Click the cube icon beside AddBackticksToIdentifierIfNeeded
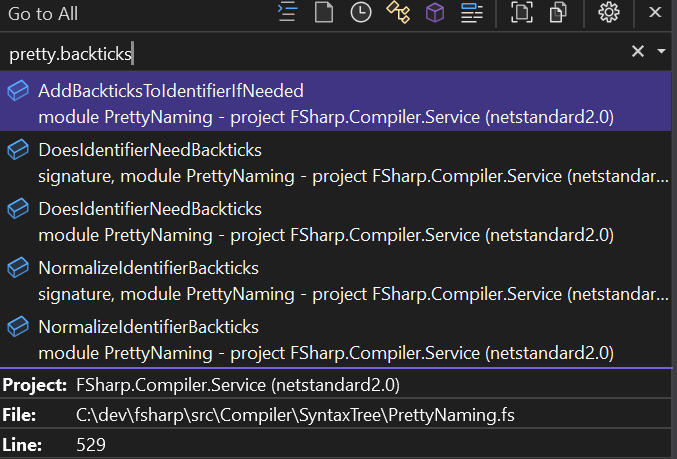Viewport: 677px width, 459px height. [18, 91]
